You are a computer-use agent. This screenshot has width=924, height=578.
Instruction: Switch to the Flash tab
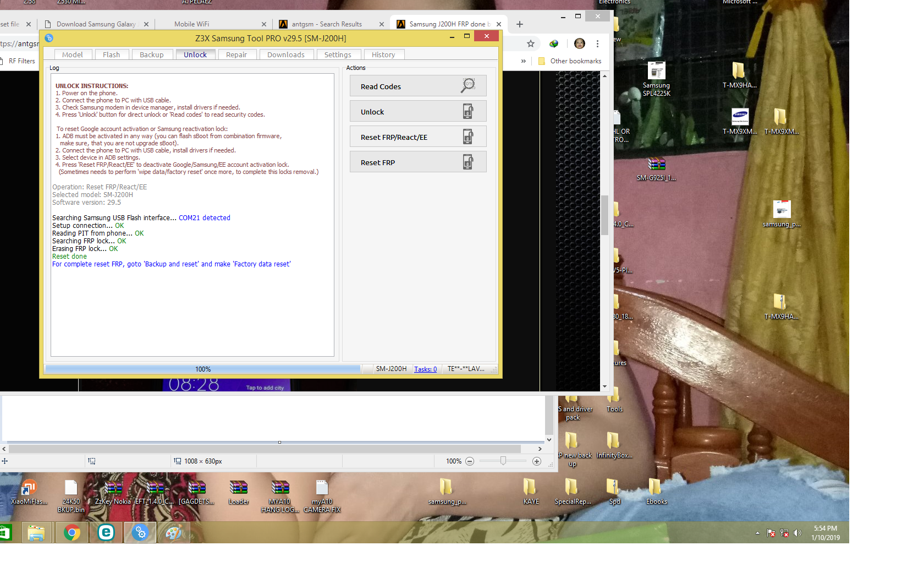click(x=112, y=54)
